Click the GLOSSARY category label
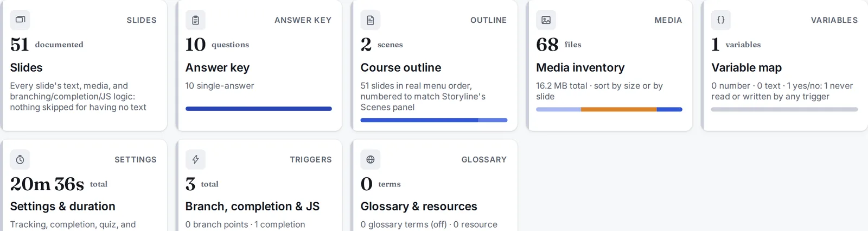The image size is (868, 231). [x=484, y=160]
